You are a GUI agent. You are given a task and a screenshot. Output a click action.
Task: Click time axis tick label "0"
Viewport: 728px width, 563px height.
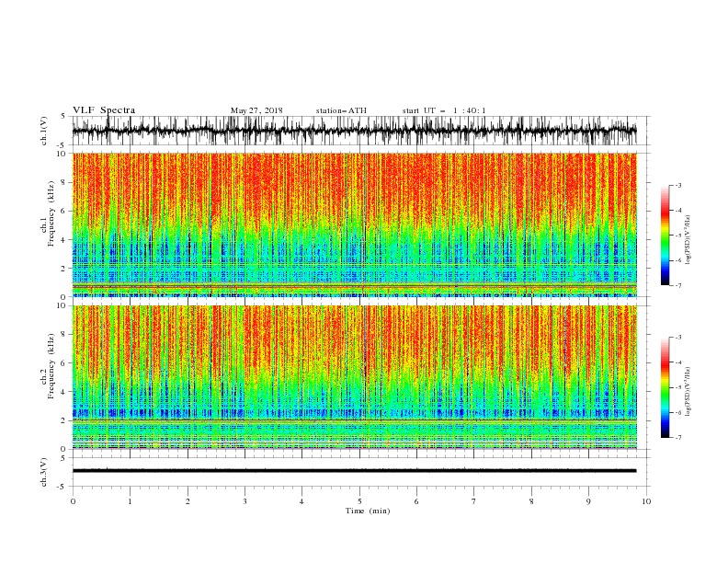(x=73, y=501)
